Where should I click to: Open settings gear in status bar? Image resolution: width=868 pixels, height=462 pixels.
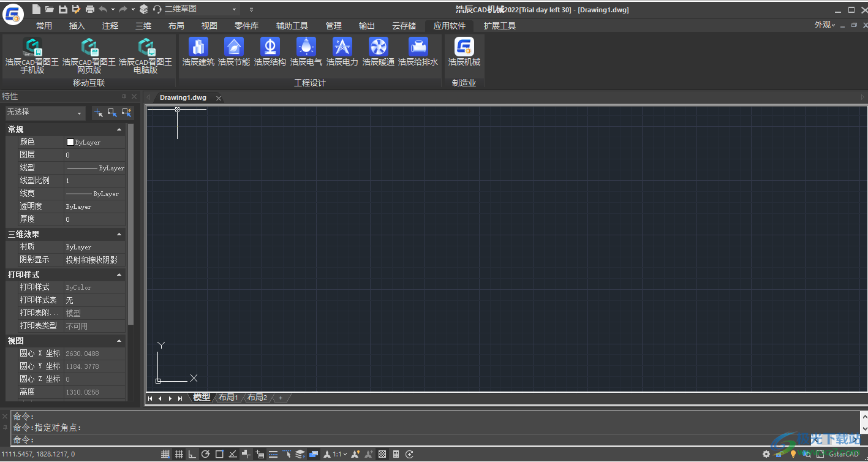(766, 454)
